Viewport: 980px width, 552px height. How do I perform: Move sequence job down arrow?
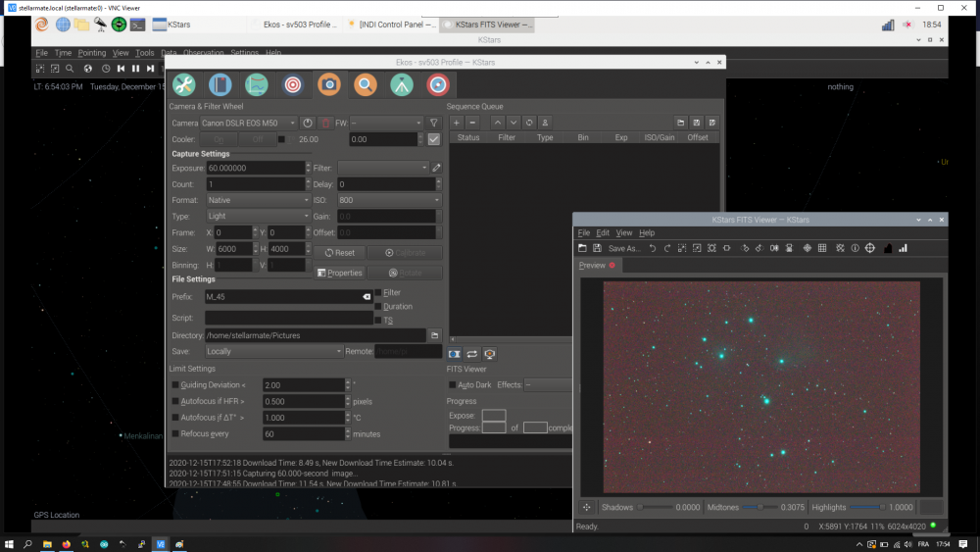coord(514,123)
